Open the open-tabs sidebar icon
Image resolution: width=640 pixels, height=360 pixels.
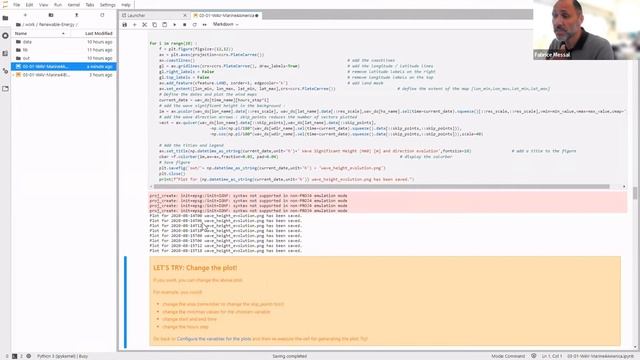[x=5, y=89]
